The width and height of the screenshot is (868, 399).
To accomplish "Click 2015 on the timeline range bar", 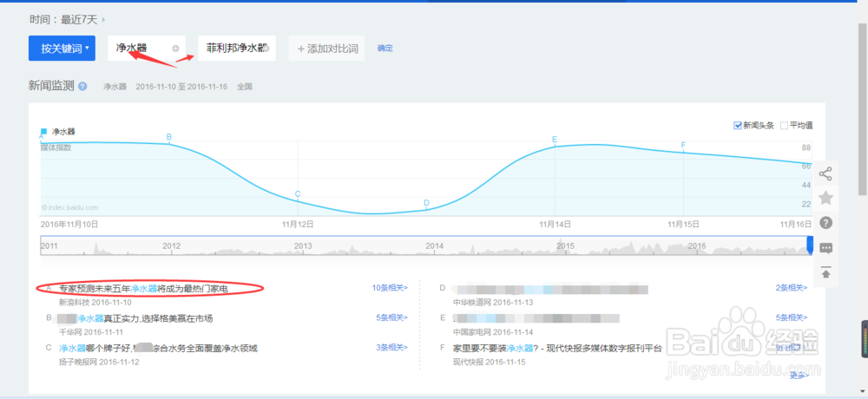I will coord(565,245).
